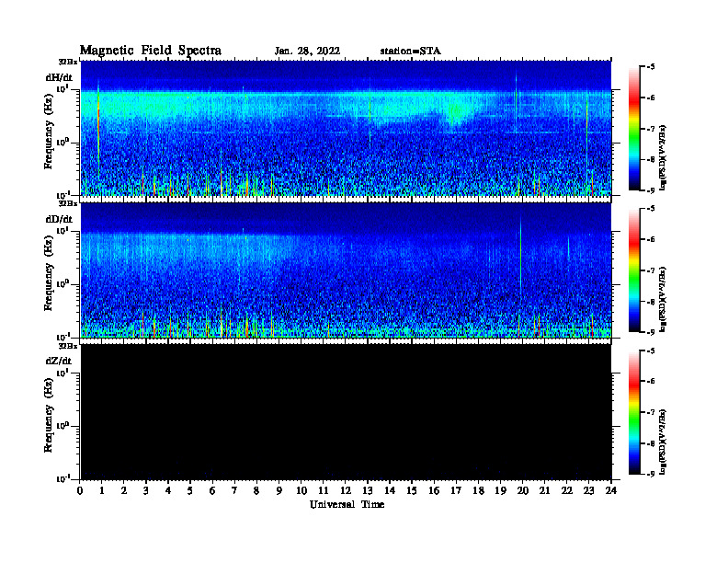Click the color scale bar beside dZ/dt
This screenshot has width=728, height=563.
tap(634, 412)
